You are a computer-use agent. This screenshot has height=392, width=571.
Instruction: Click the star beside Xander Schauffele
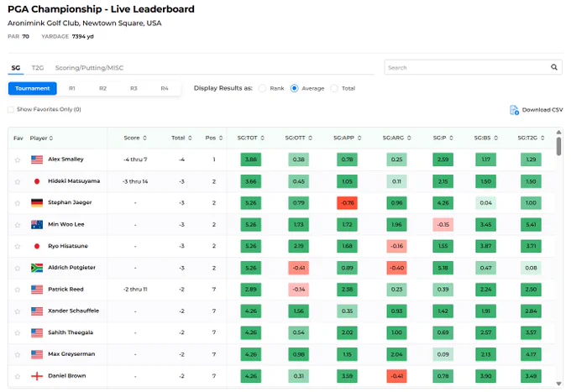click(17, 311)
